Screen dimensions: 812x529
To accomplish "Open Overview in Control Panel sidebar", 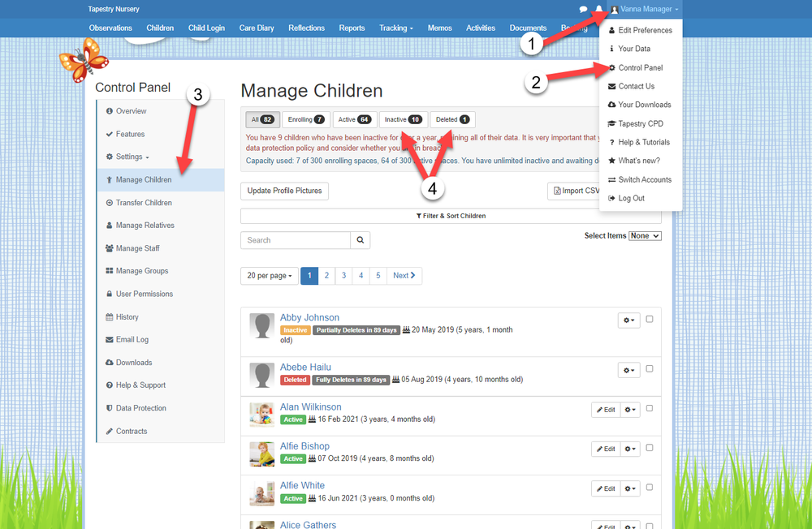I will 161,111.
